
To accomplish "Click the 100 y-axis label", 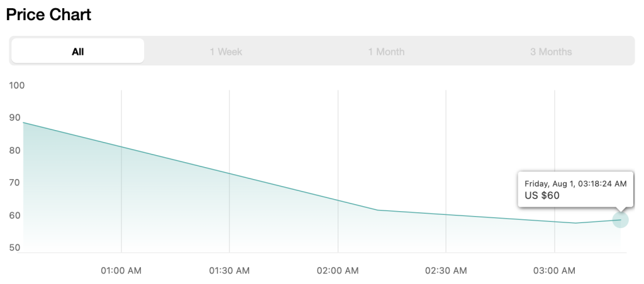I will (17, 85).
